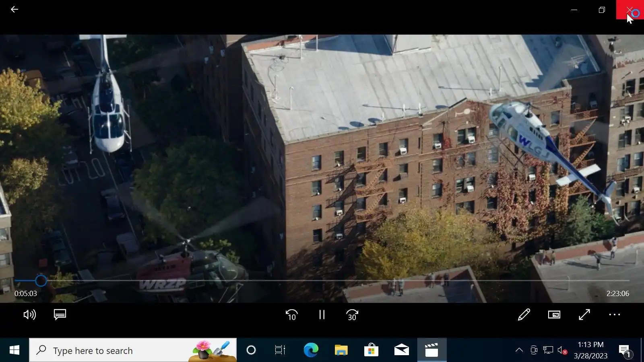Click the seek bar position thumb
Screen dimensions: 644x362
pos(41,281)
